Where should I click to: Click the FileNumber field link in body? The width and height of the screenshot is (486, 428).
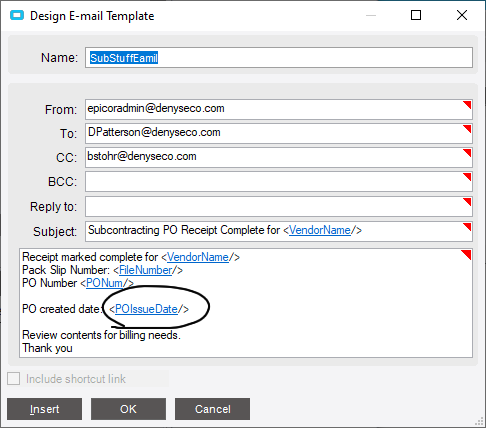[x=146, y=270]
